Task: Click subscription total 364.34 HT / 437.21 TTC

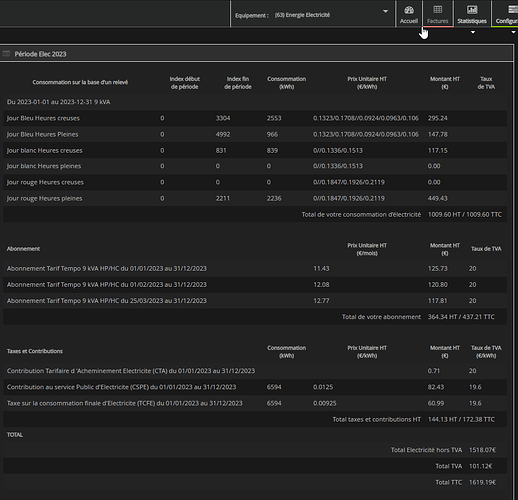Action: point(461,317)
